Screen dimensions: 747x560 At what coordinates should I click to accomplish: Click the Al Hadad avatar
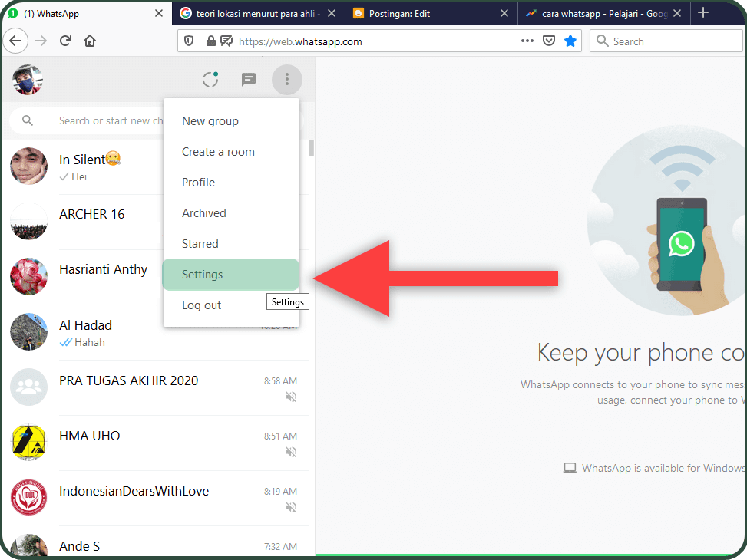[28, 332]
